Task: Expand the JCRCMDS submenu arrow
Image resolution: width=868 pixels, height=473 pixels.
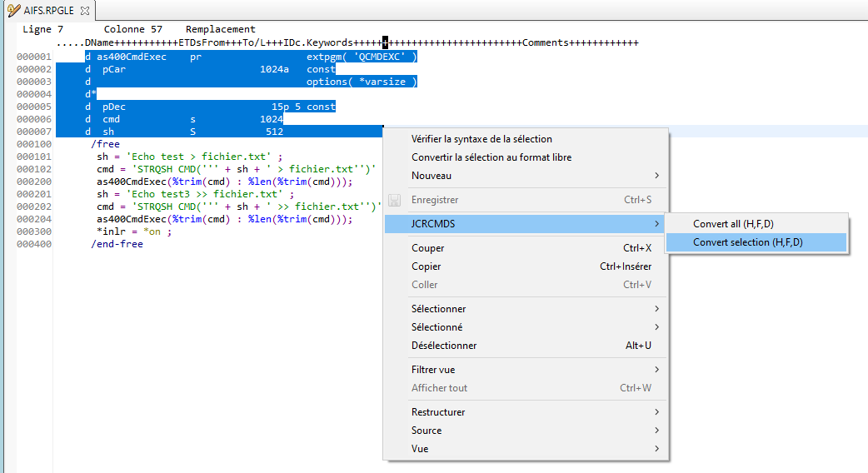Action: coord(656,223)
